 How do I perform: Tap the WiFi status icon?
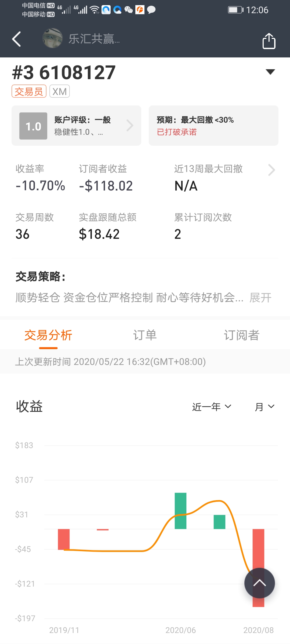coord(94,10)
